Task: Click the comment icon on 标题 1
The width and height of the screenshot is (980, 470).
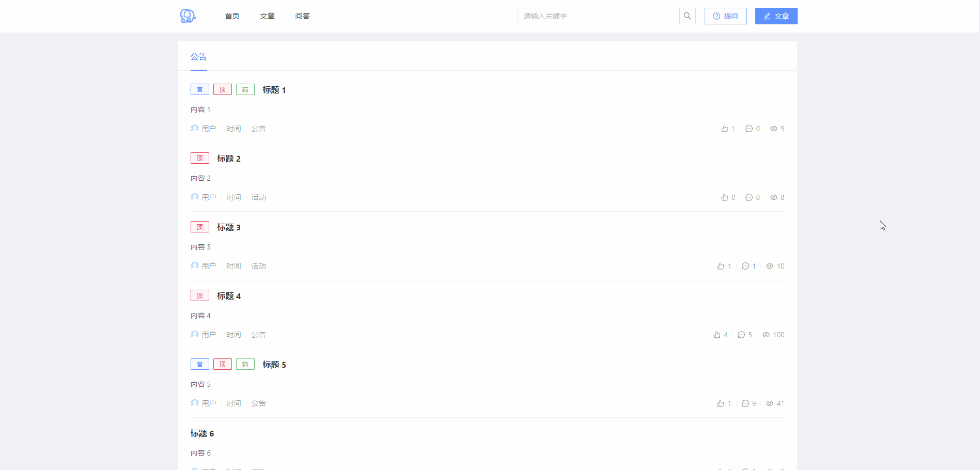Action: (749, 129)
